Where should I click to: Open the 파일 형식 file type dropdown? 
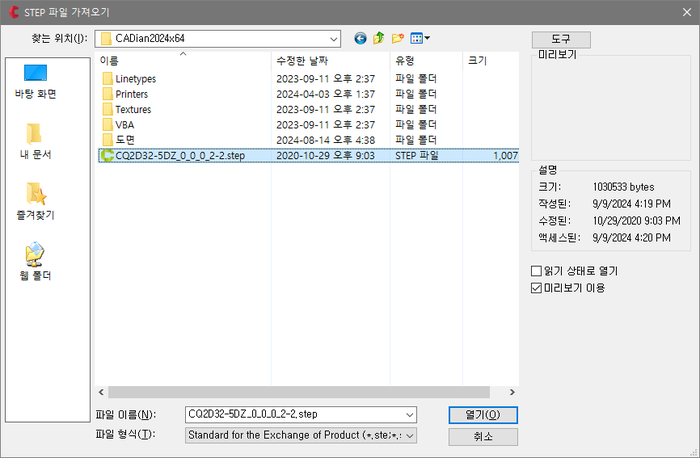pyautogui.click(x=409, y=434)
